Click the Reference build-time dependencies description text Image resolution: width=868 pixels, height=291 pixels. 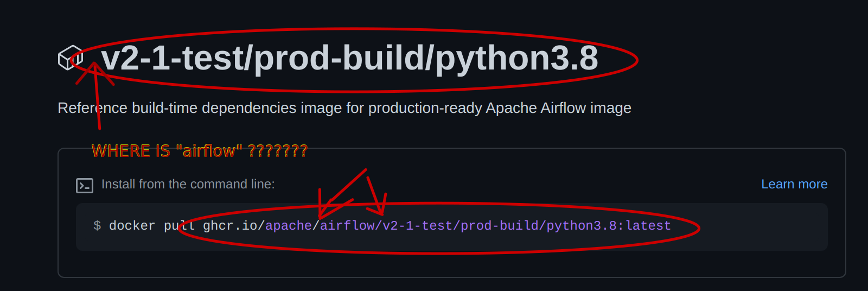(344, 108)
